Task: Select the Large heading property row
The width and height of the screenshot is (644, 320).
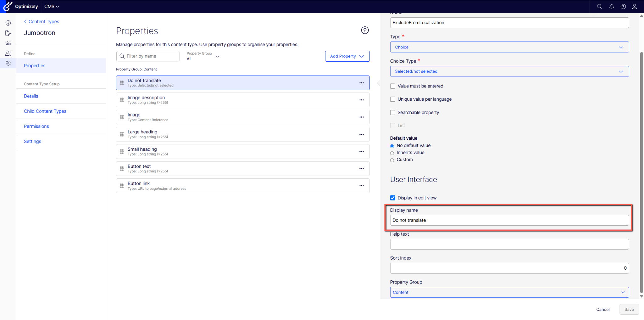Action: (242, 134)
